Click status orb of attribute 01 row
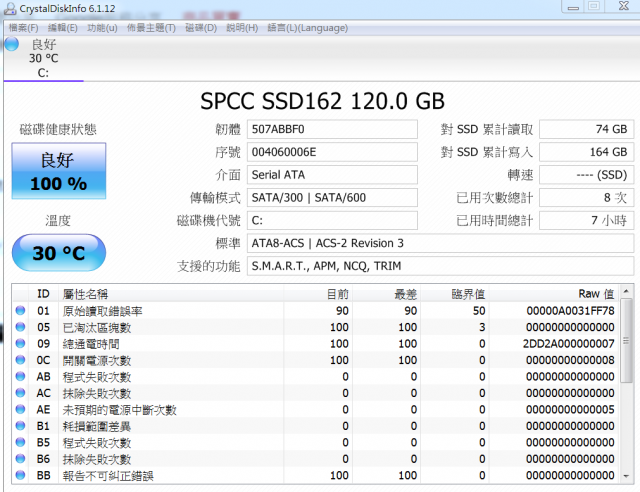This screenshot has width=640, height=492. tap(20, 311)
